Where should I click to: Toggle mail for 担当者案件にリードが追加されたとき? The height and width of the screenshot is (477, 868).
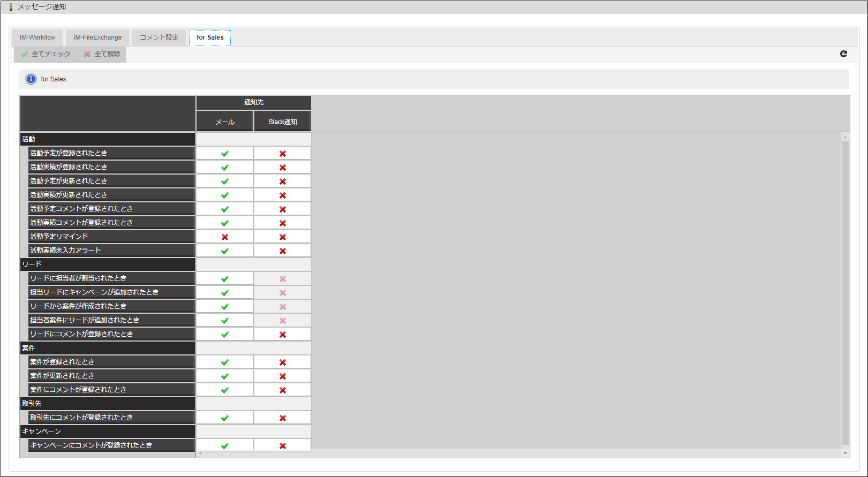tap(225, 320)
